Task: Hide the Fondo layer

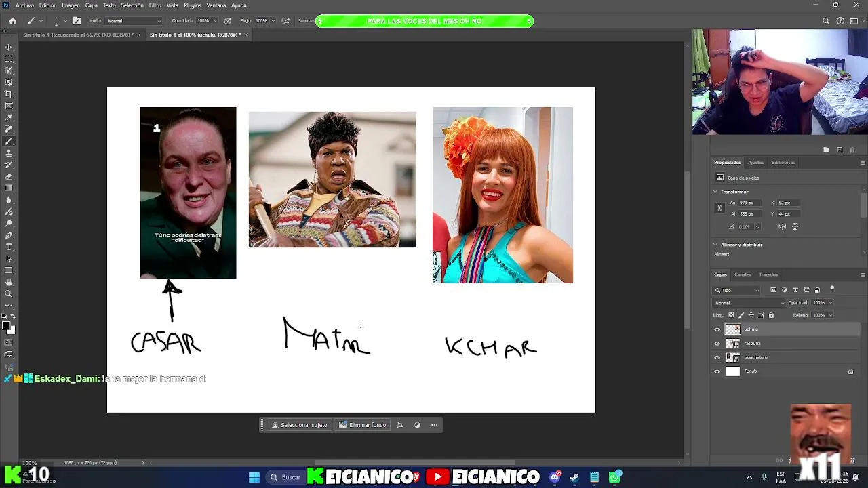Action: click(x=717, y=371)
